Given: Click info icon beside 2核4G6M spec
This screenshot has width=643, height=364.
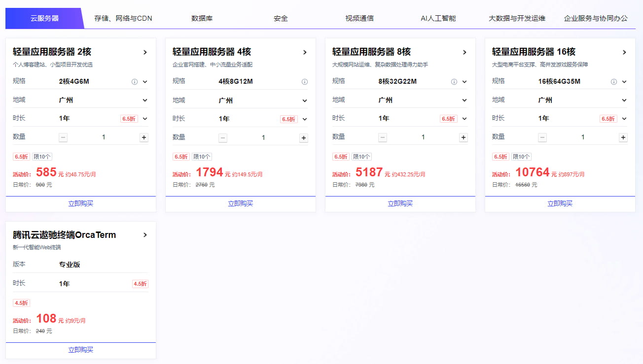Looking at the screenshot, I should pos(134,82).
